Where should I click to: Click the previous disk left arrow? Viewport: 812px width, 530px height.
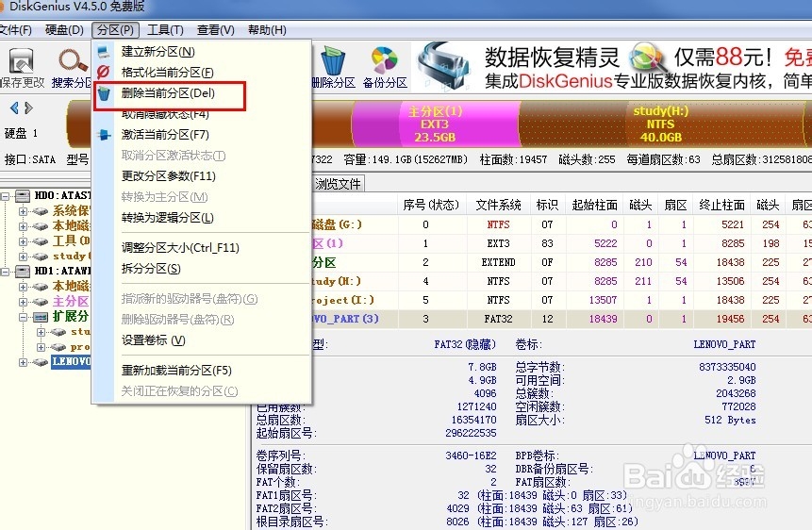(14, 108)
